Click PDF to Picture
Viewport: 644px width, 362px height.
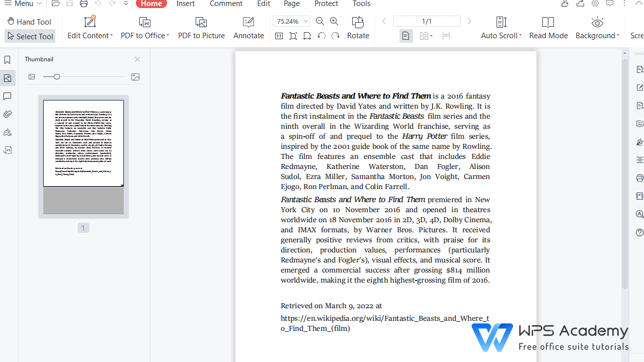pyautogui.click(x=201, y=28)
